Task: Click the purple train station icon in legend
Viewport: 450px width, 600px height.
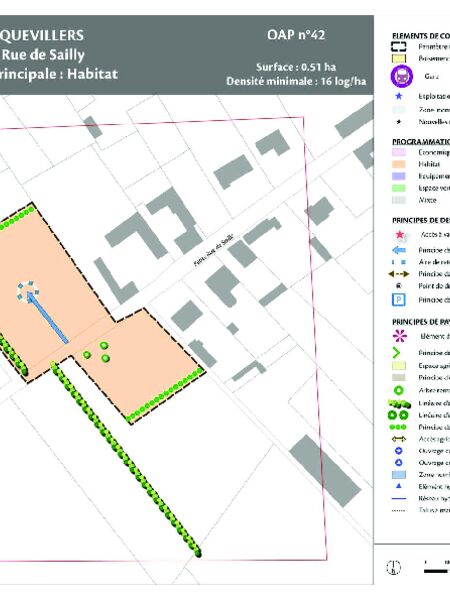Action: [401, 76]
